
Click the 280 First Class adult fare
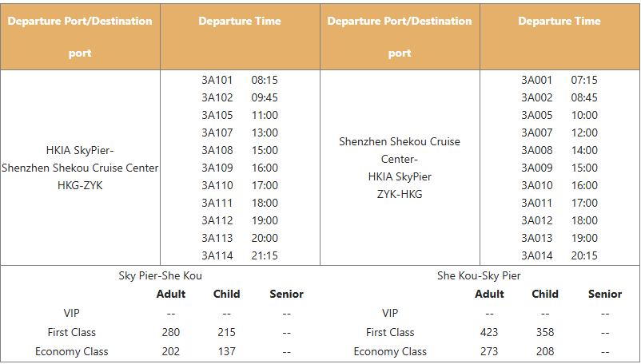coord(171,332)
